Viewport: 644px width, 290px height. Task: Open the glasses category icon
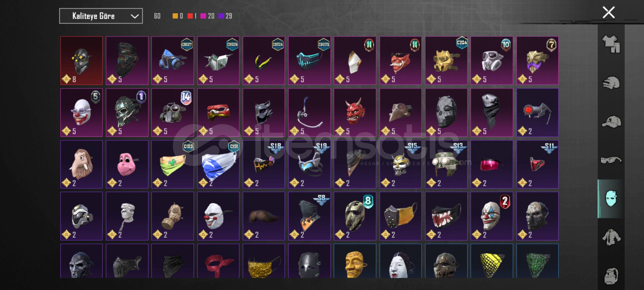tap(611, 160)
